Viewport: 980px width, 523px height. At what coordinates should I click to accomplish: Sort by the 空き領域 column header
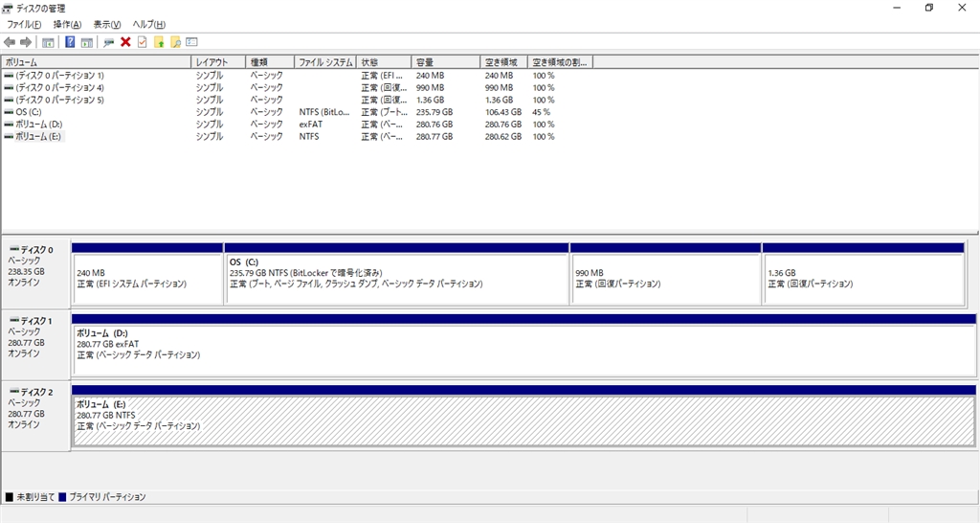tap(503, 62)
